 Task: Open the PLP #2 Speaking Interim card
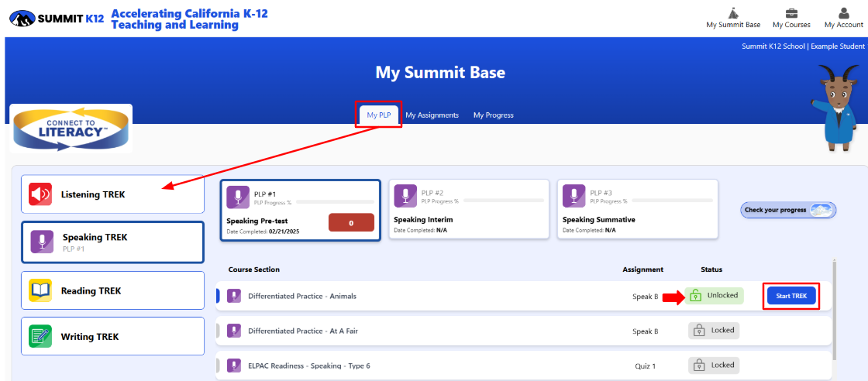coord(469,209)
